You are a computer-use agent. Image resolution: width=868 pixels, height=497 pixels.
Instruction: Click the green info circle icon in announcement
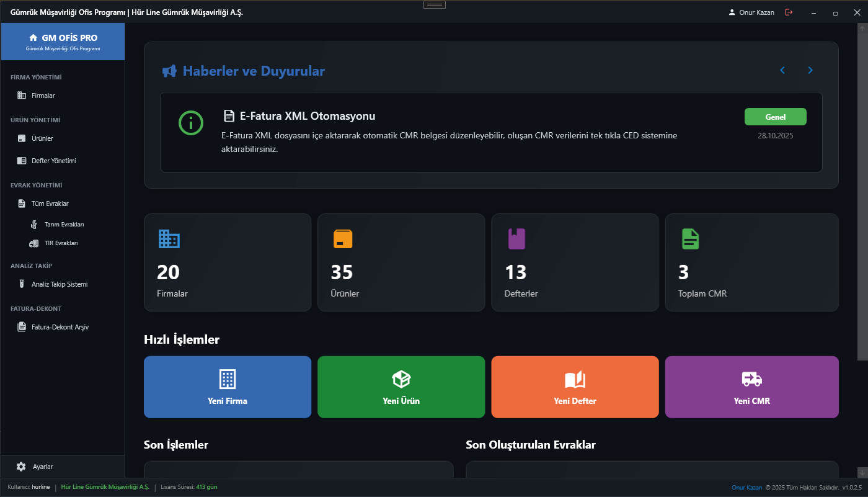click(x=191, y=123)
